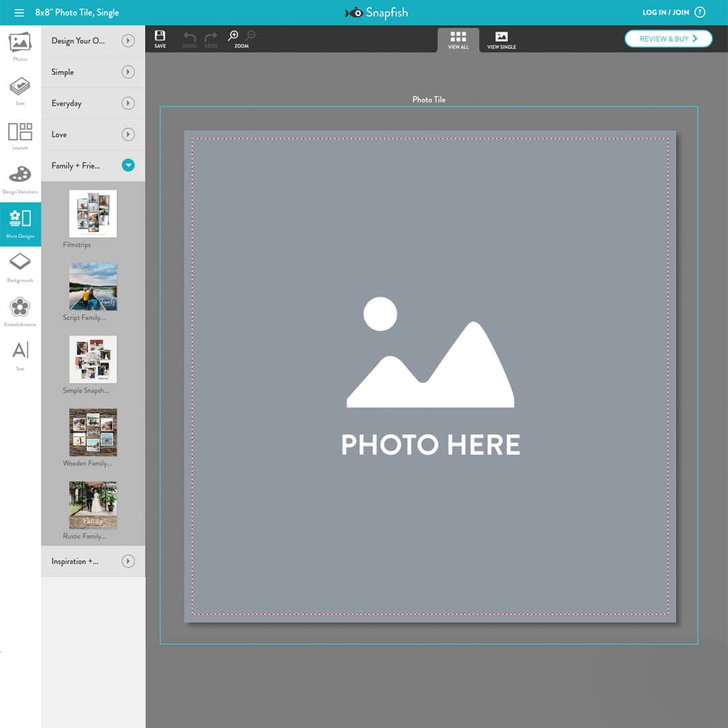Save the project with Save icon
Viewport: 728px width, 728px height.
pos(160,39)
